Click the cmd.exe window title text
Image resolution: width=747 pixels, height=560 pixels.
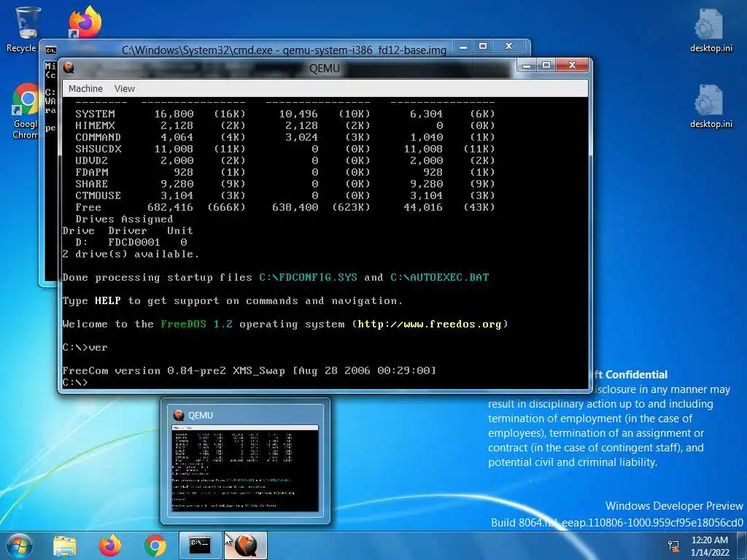pyautogui.click(x=284, y=50)
